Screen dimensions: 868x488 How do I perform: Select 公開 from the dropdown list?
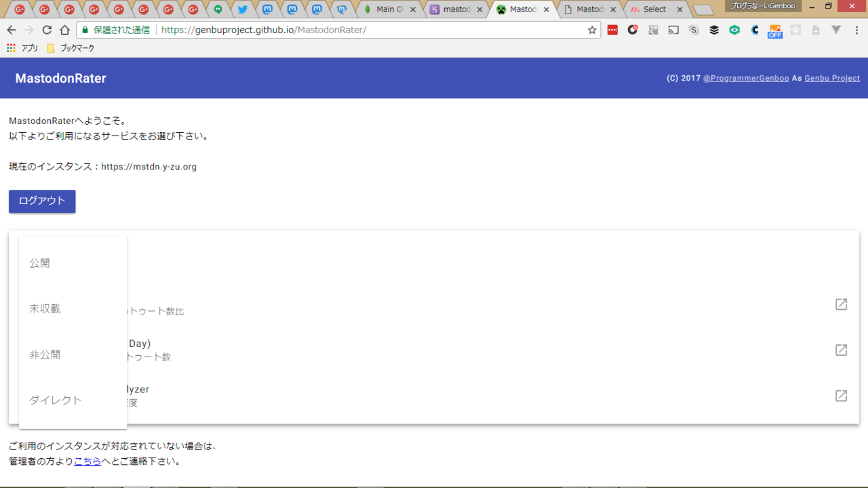click(x=39, y=263)
